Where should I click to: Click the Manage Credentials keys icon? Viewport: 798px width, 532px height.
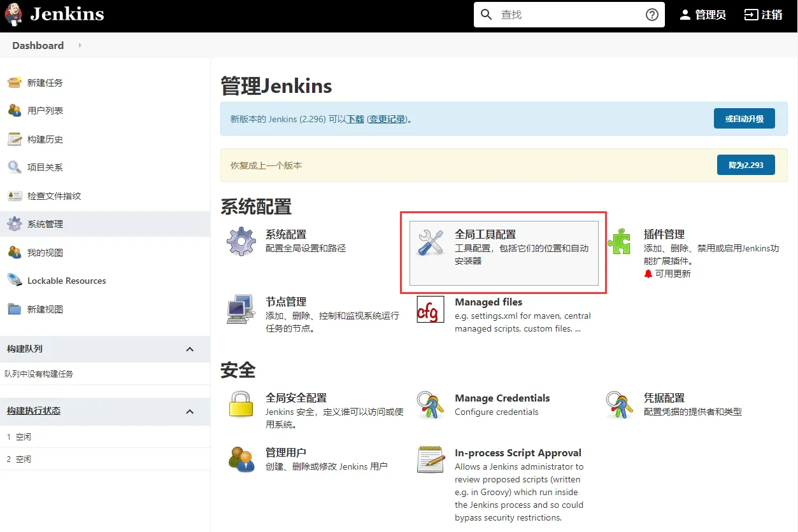(x=431, y=405)
